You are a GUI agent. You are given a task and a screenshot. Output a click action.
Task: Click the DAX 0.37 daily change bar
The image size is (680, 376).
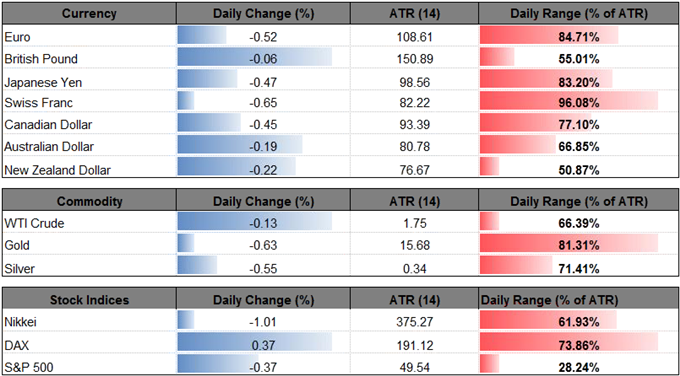(x=255, y=345)
